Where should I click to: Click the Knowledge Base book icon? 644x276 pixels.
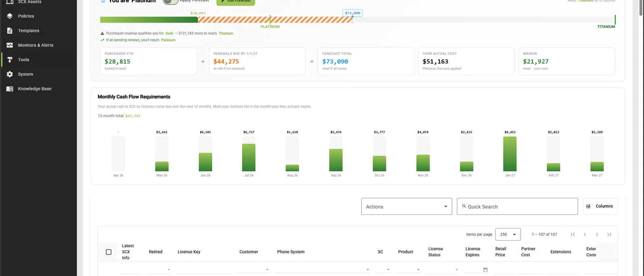pyautogui.click(x=10, y=89)
